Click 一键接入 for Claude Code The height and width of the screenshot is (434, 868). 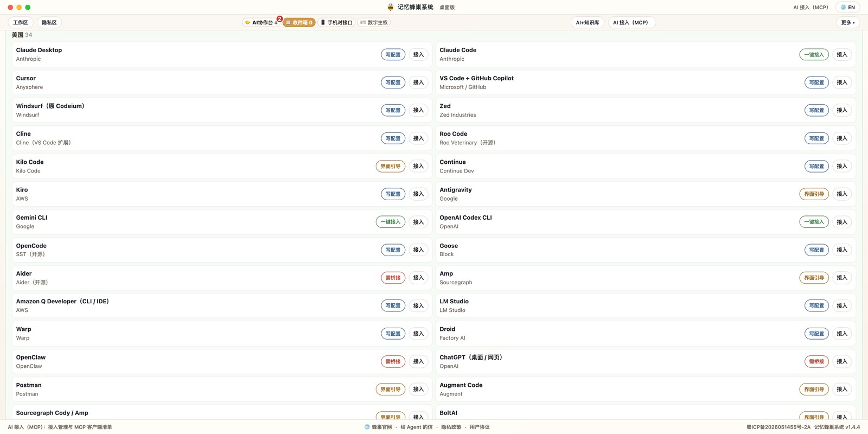814,55
